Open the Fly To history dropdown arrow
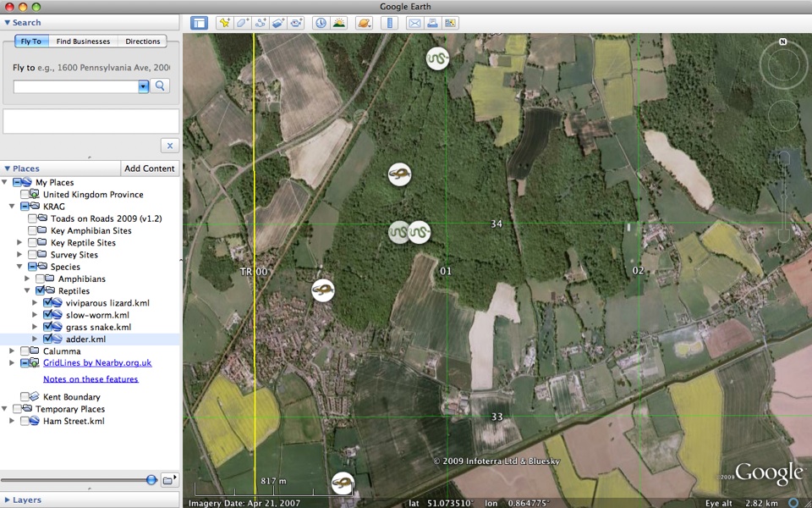 (144, 86)
